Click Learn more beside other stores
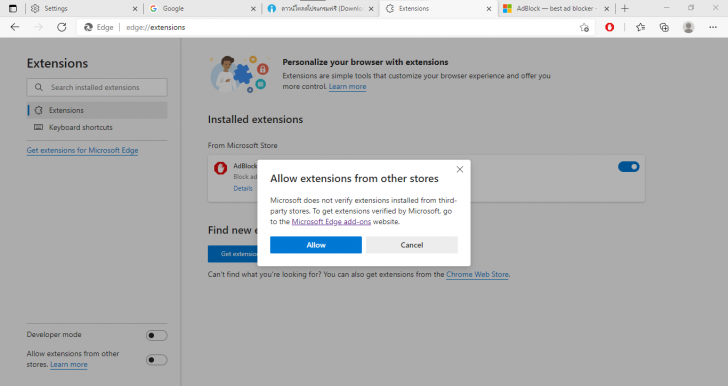Screen dimensions: 728x386 coord(69,365)
